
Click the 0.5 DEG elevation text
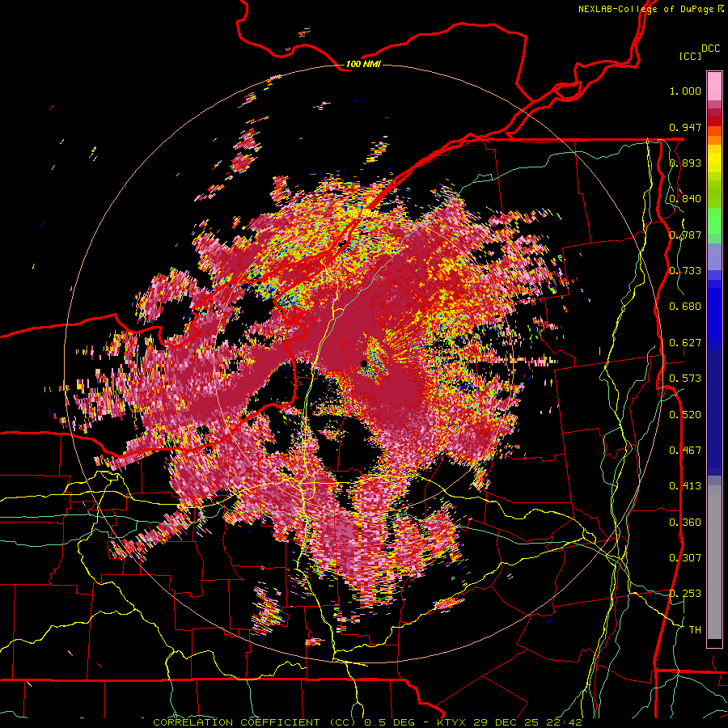click(390, 722)
